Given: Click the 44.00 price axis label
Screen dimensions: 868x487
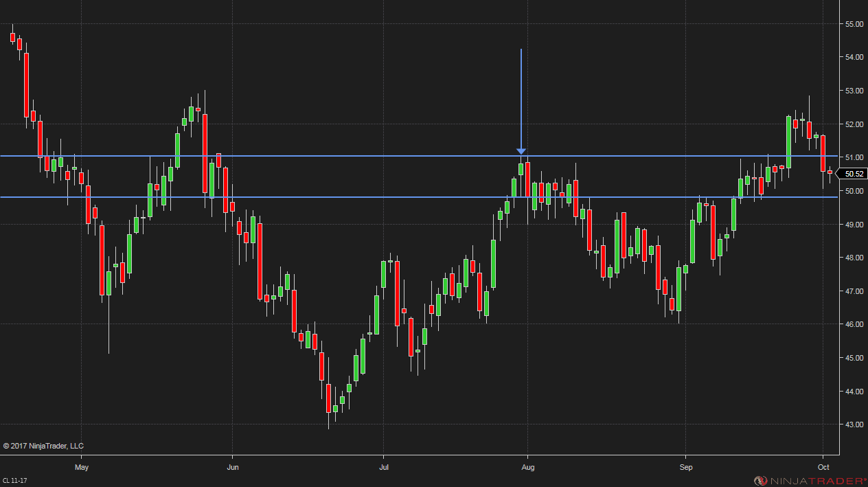Looking at the screenshot, I should click(854, 392).
